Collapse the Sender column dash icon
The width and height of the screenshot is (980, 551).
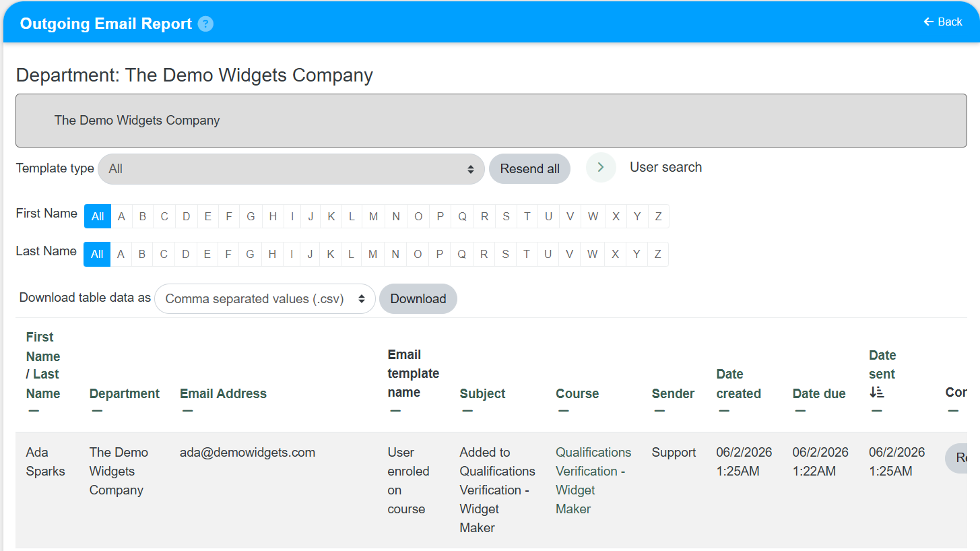click(659, 411)
